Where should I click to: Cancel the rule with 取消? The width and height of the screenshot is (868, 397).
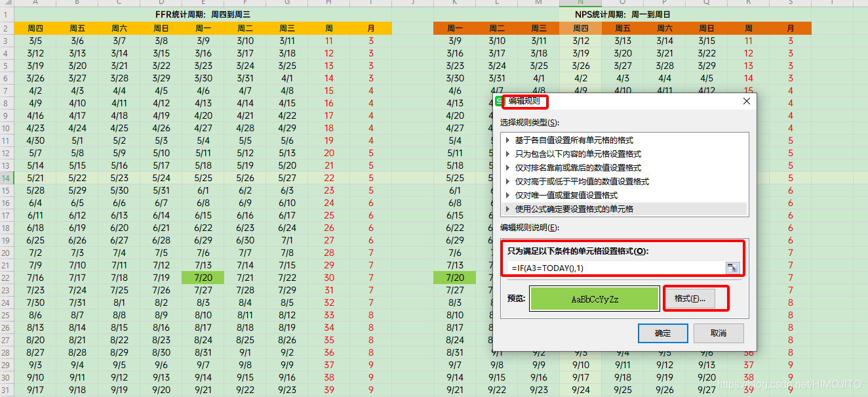click(x=719, y=333)
